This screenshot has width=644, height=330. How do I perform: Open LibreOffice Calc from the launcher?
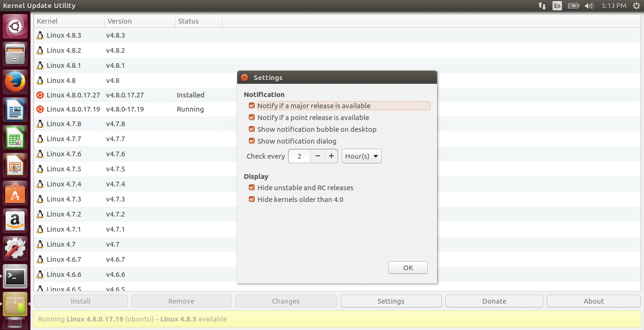16,137
